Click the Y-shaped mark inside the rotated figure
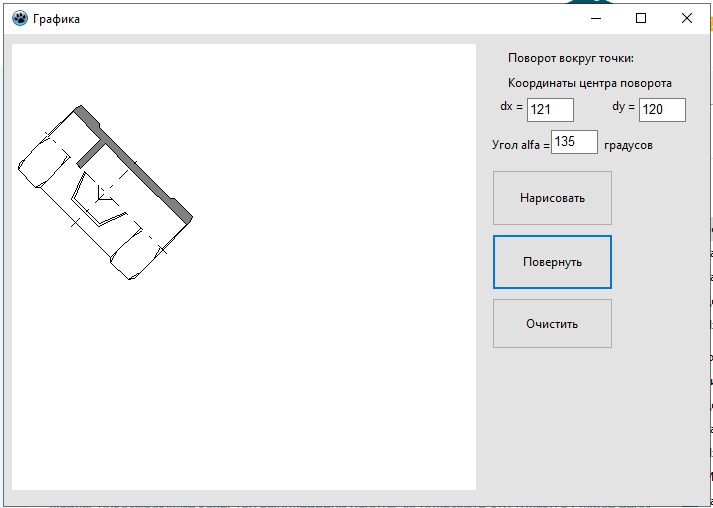The width and height of the screenshot is (713, 508). 101,195
